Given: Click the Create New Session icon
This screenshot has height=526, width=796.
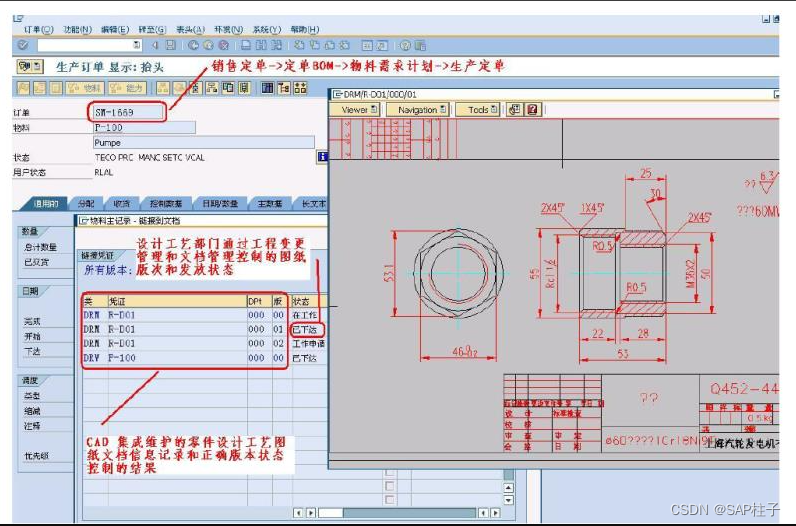Looking at the screenshot, I should 367,46.
